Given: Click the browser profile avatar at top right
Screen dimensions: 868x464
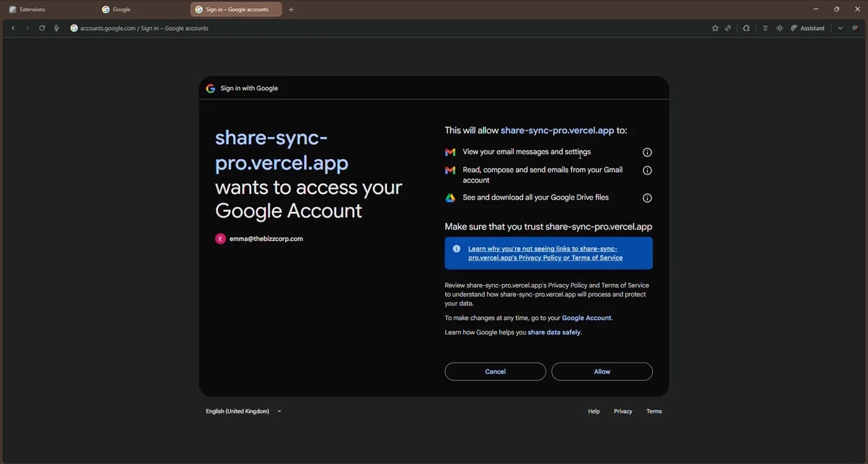Looking at the screenshot, I should [x=855, y=28].
